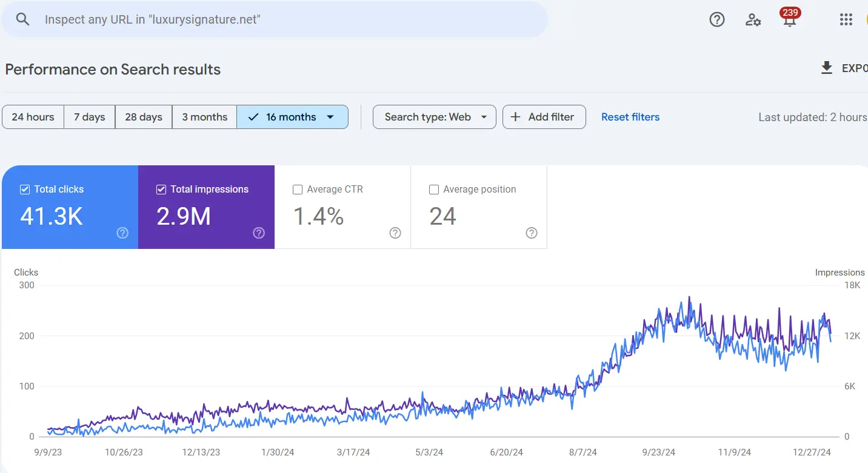
Task: Open help tooltip on Total clicks card
Action: [x=122, y=233]
